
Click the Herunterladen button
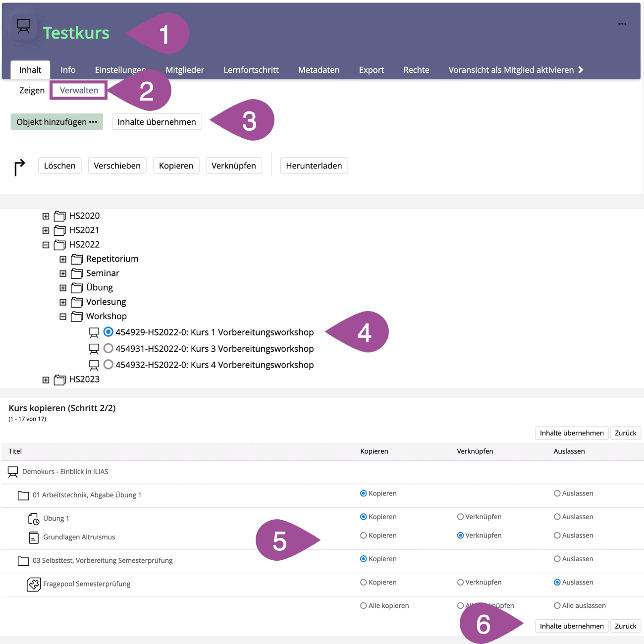click(314, 165)
